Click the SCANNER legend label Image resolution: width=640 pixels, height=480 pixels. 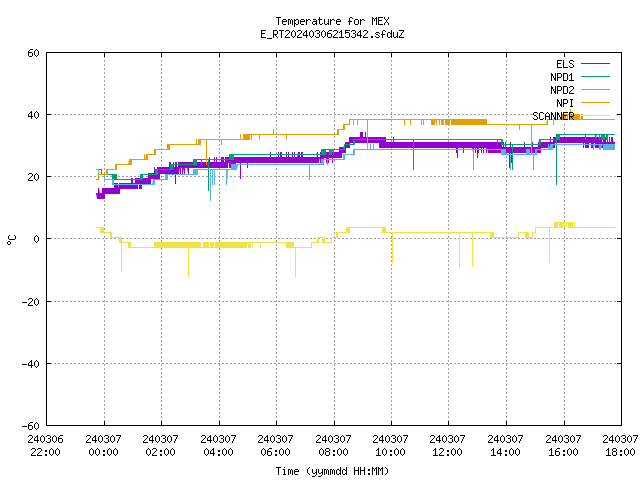(x=553, y=116)
